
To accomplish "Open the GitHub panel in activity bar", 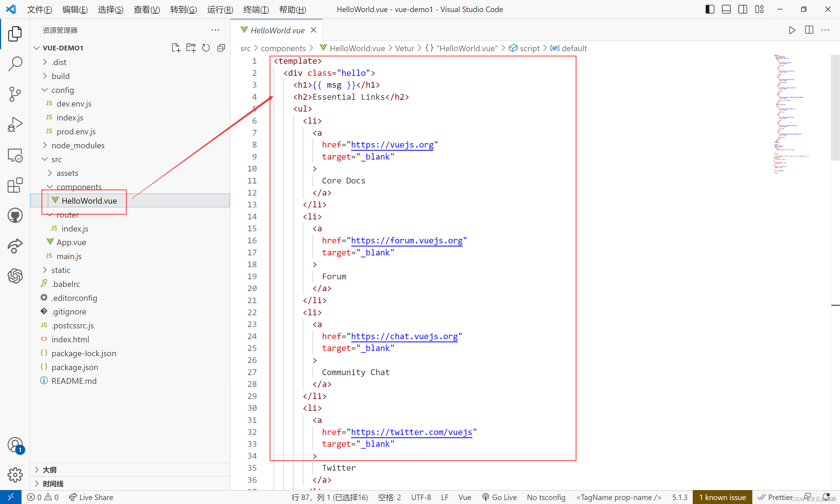I will pyautogui.click(x=15, y=215).
